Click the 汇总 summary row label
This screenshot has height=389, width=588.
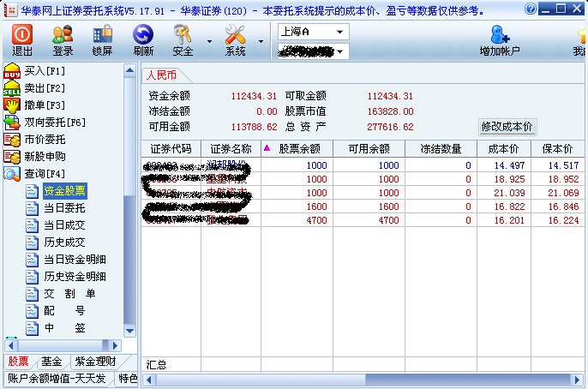click(156, 365)
